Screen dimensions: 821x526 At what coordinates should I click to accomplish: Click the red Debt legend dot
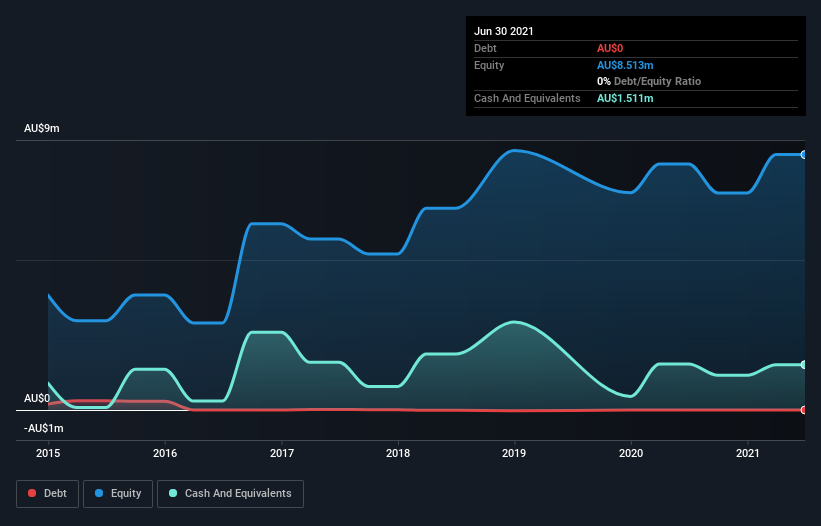32,493
